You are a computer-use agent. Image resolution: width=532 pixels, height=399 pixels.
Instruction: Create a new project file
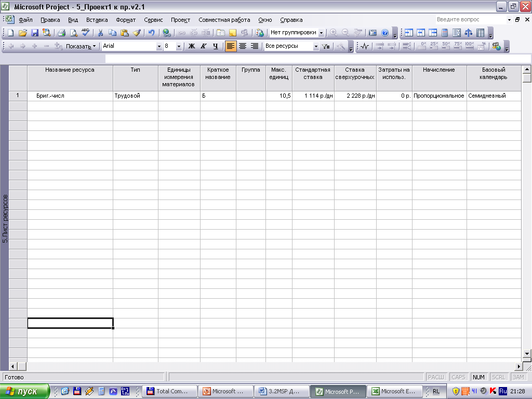[x=11, y=33]
